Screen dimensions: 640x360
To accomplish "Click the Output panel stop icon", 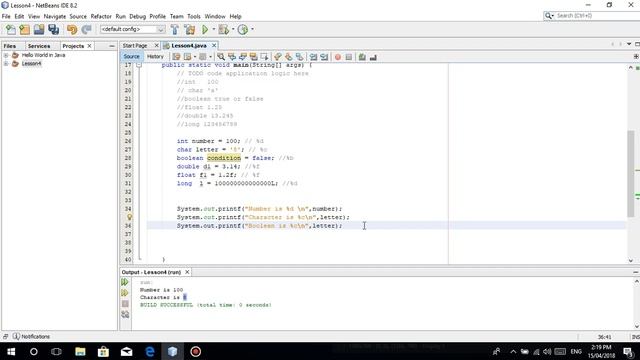I will [125, 304].
